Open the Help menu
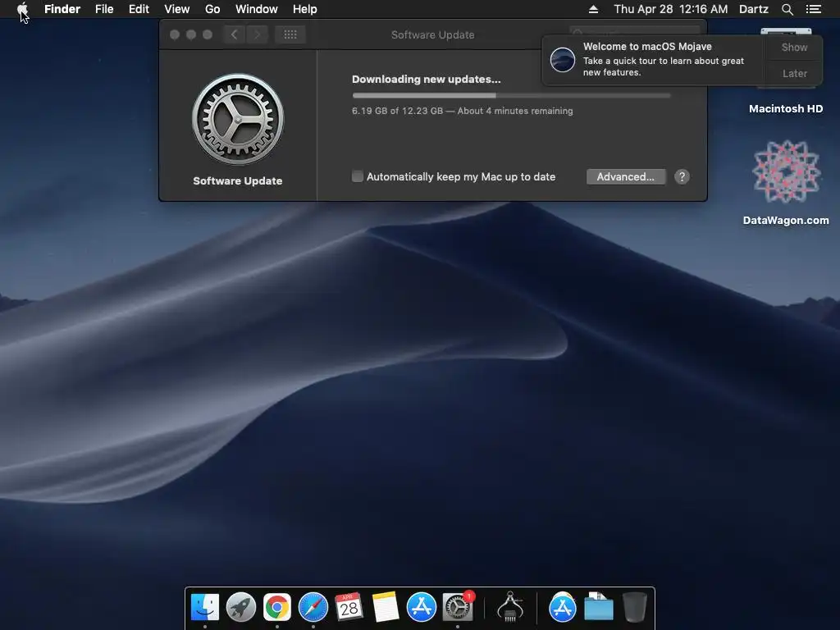840x630 pixels. click(x=305, y=9)
